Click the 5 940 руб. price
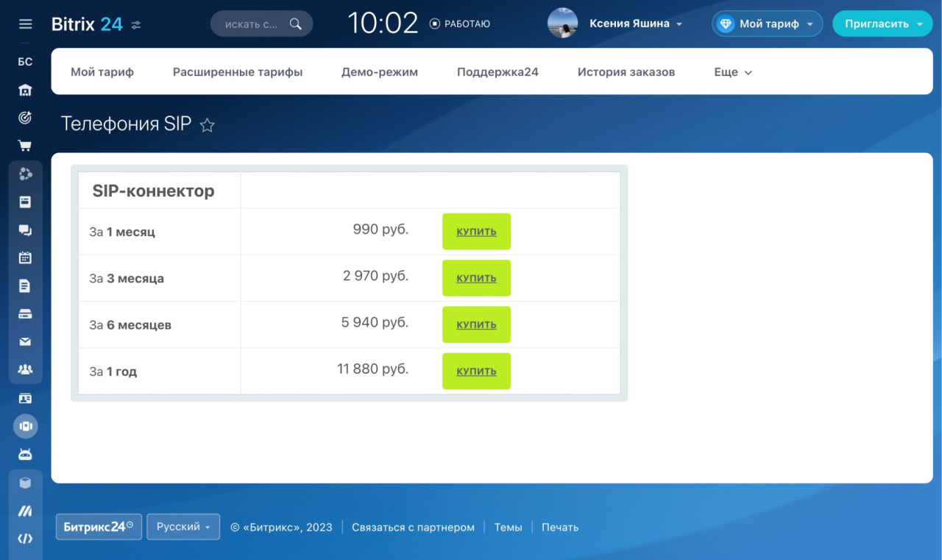Screen dimensions: 942x560 click(375, 322)
